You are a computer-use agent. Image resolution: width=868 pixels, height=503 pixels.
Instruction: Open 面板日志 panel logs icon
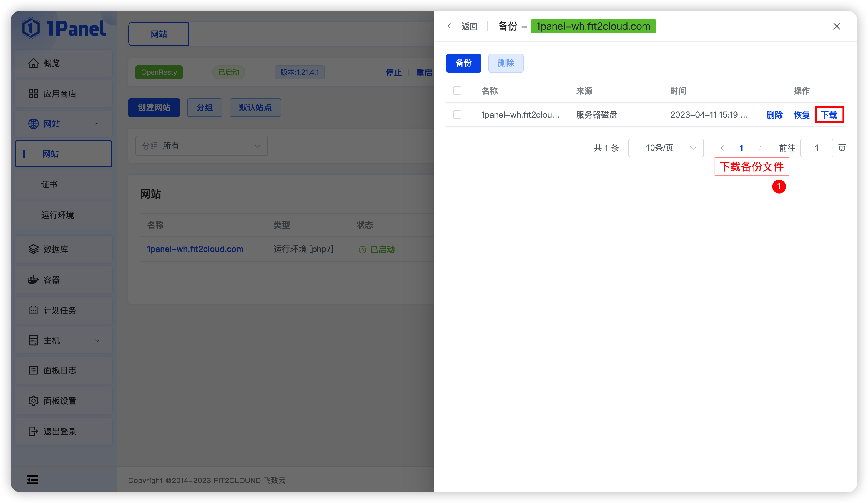click(34, 370)
